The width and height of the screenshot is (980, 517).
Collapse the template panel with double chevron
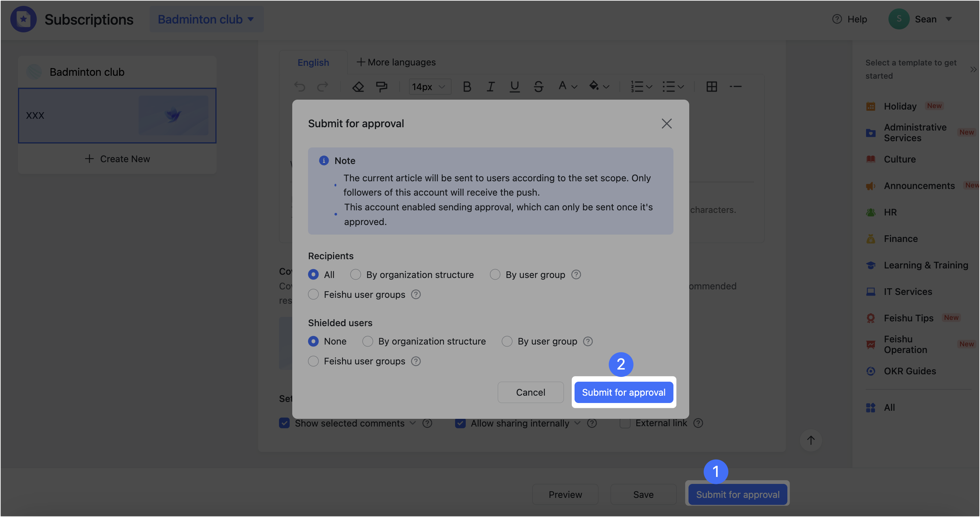tap(973, 69)
